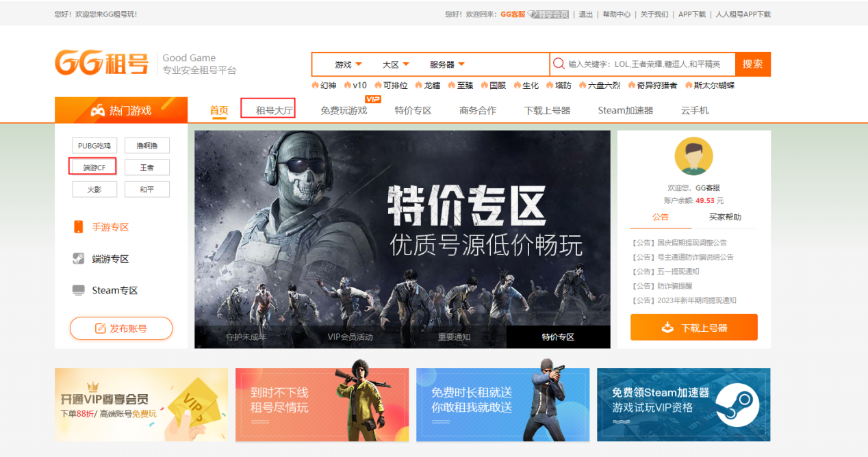
Task: Click the flame icon beside 幻神
Action: pyautogui.click(x=316, y=86)
